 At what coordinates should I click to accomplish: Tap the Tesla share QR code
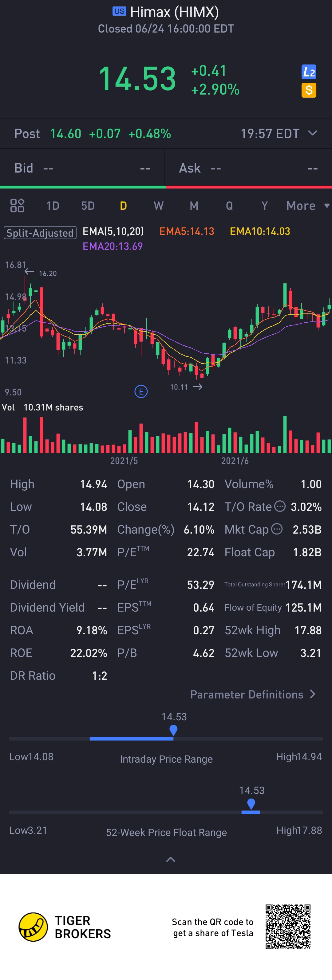[x=288, y=926]
